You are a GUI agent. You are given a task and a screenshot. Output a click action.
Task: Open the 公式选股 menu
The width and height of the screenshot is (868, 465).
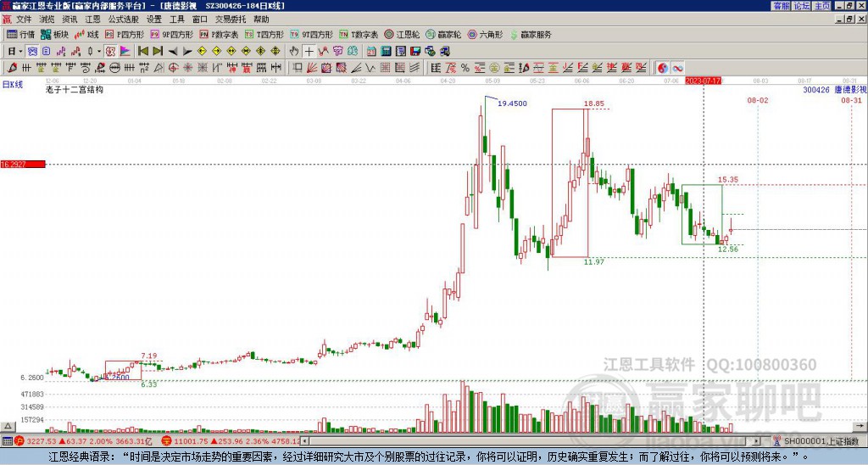123,20
